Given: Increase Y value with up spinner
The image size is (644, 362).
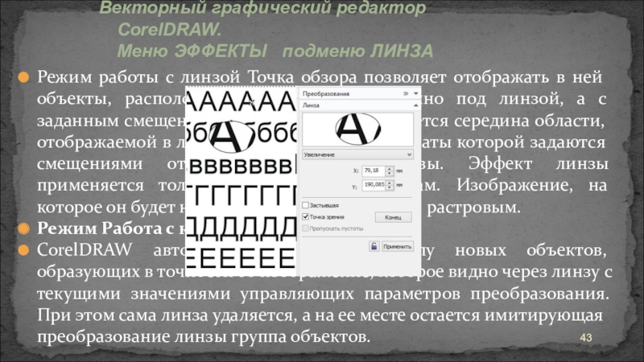Looking at the screenshot, I should pos(390,183).
